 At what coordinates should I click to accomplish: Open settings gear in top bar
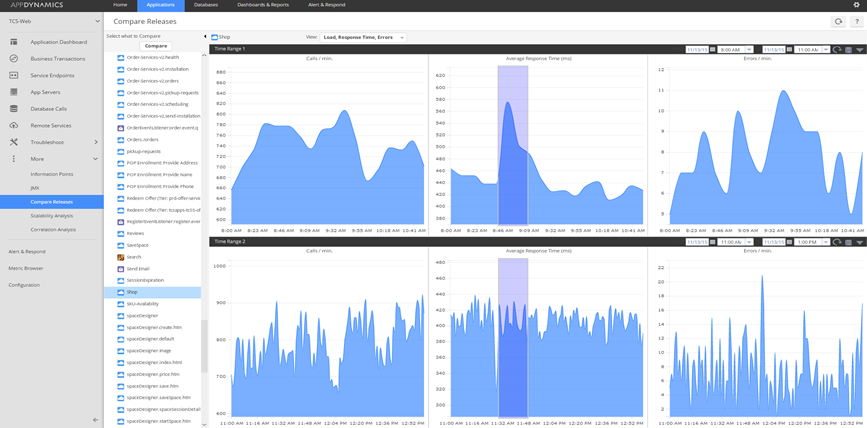(856, 4)
